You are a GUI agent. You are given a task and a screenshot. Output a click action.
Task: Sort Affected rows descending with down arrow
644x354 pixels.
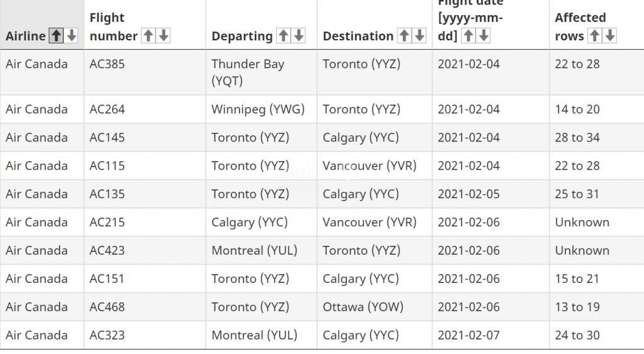click(x=610, y=36)
